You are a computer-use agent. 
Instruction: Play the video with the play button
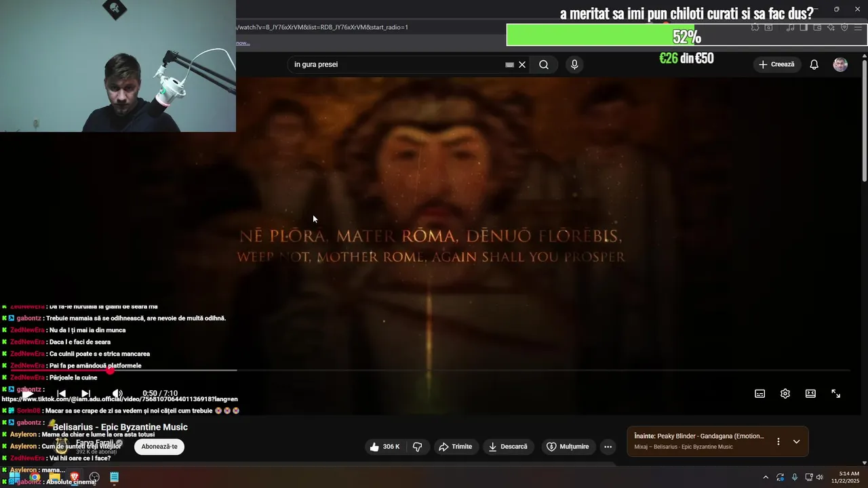point(27,394)
